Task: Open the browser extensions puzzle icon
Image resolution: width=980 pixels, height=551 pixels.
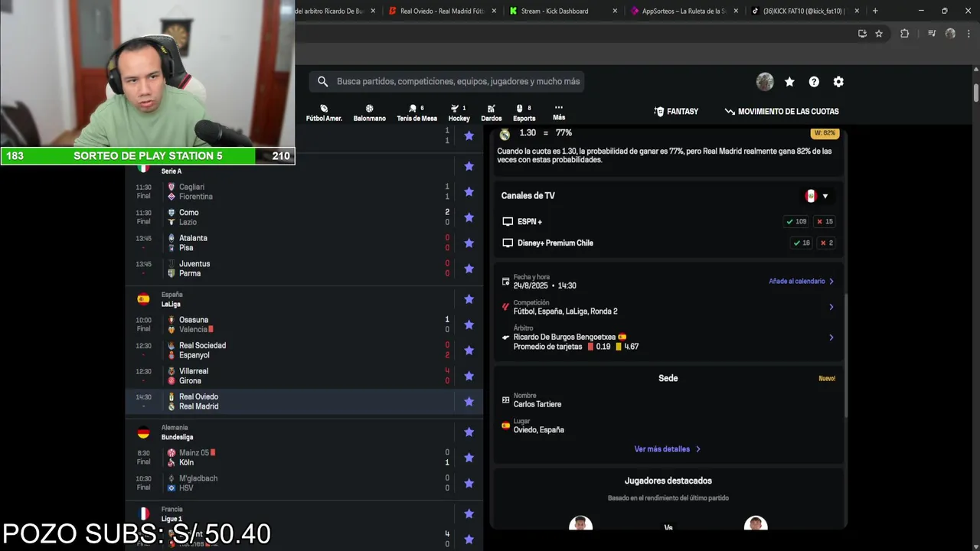Action: (x=904, y=34)
